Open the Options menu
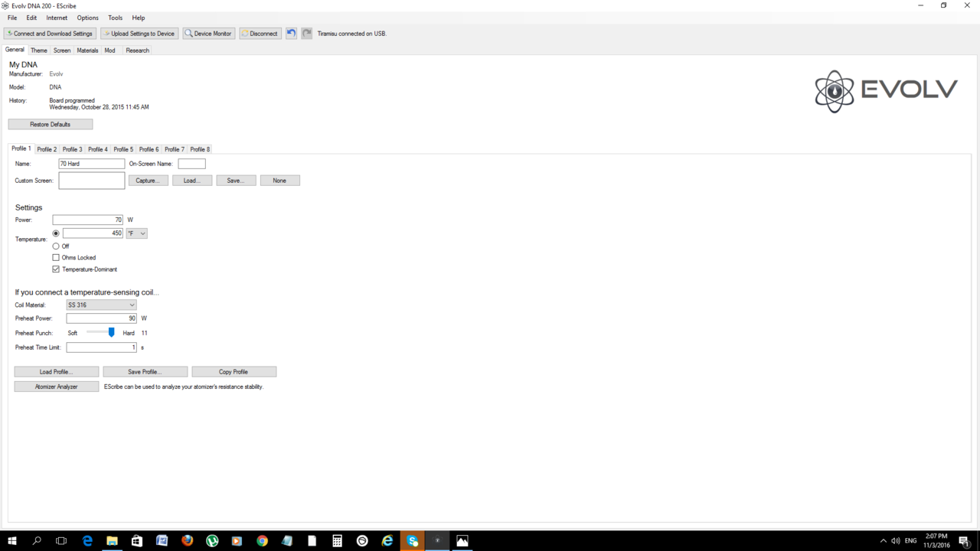The image size is (980, 551). coord(87,18)
